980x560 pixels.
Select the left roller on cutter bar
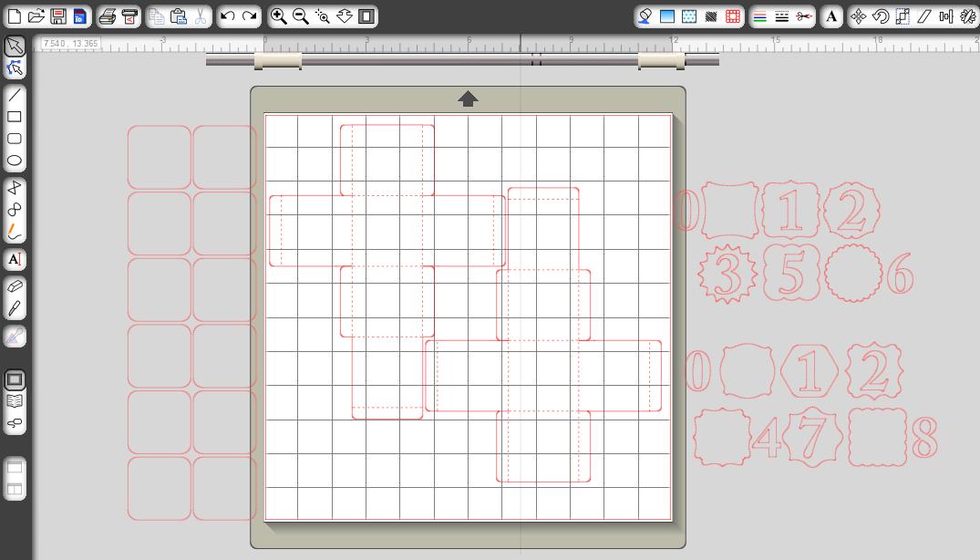(x=278, y=60)
